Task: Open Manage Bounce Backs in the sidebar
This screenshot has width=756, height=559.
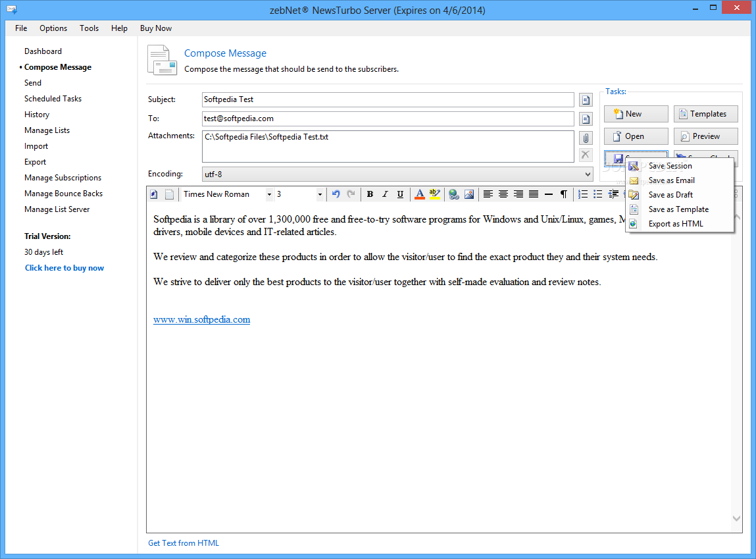Action: coord(63,194)
